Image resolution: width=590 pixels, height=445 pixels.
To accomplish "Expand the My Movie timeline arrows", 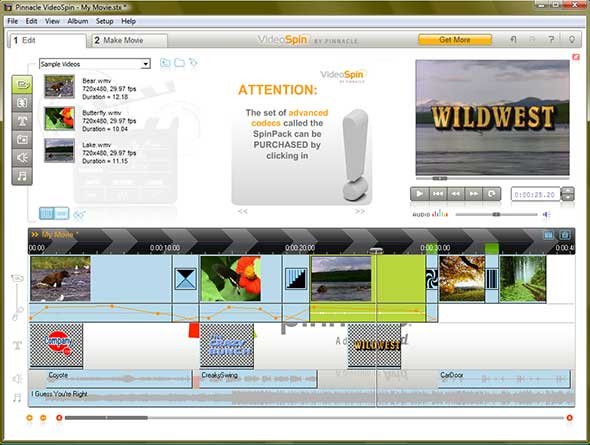I will (x=35, y=235).
